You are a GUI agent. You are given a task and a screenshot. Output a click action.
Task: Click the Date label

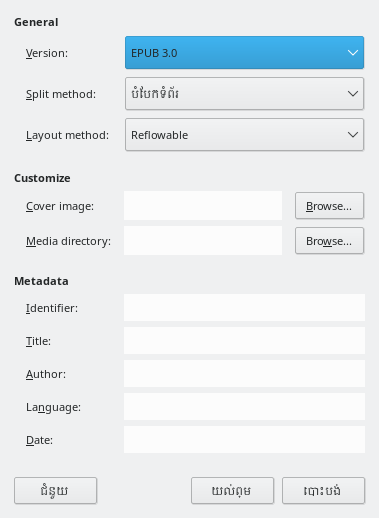[39, 440]
